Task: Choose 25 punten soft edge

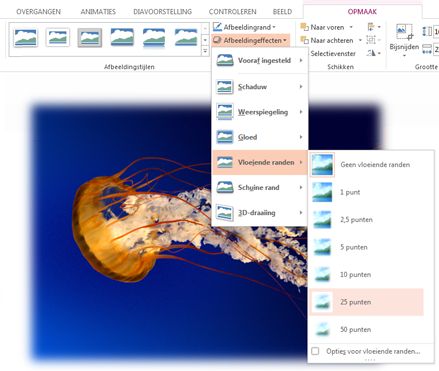Action: 367,302
